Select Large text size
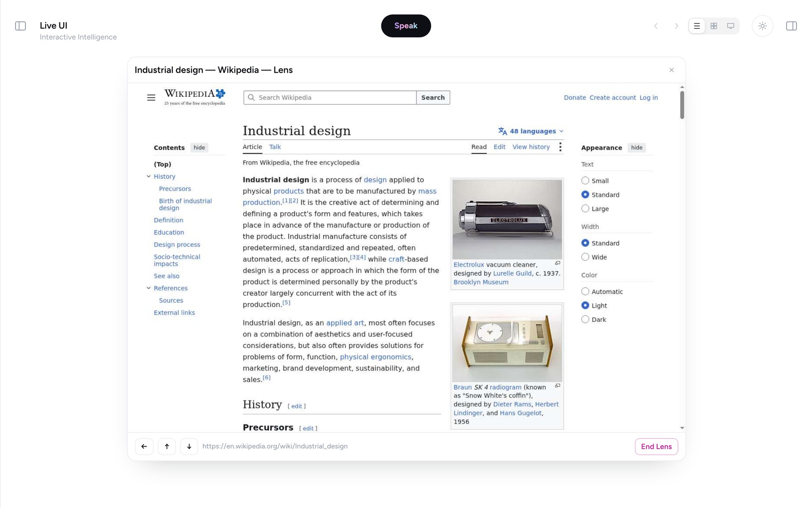Viewport: 812px width, 508px height. [585, 208]
